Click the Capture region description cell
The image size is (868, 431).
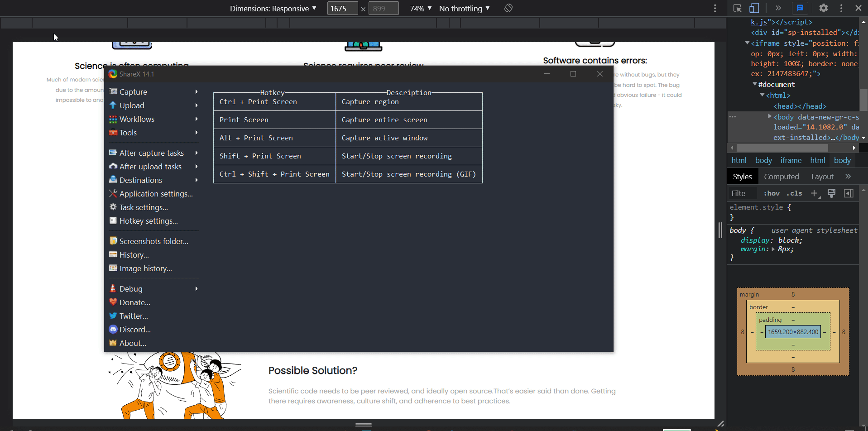tap(409, 102)
